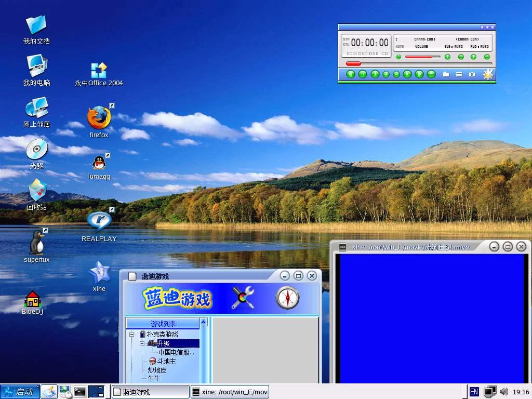Click the 游戏列表 list header

pyautogui.click(x=163, y=323)
